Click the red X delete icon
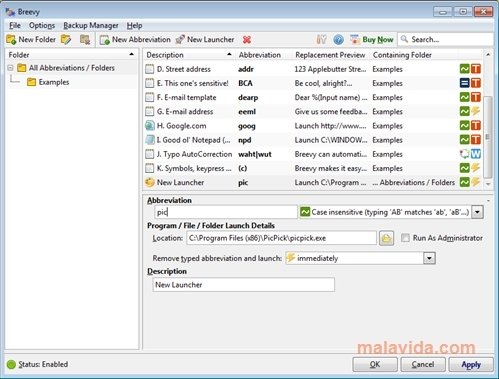 coord(247,40)
